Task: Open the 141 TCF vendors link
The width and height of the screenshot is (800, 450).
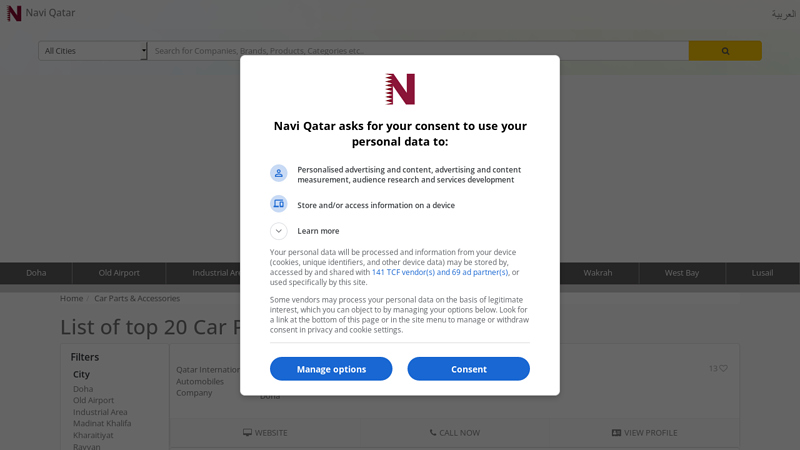Action: coord(439,272)
